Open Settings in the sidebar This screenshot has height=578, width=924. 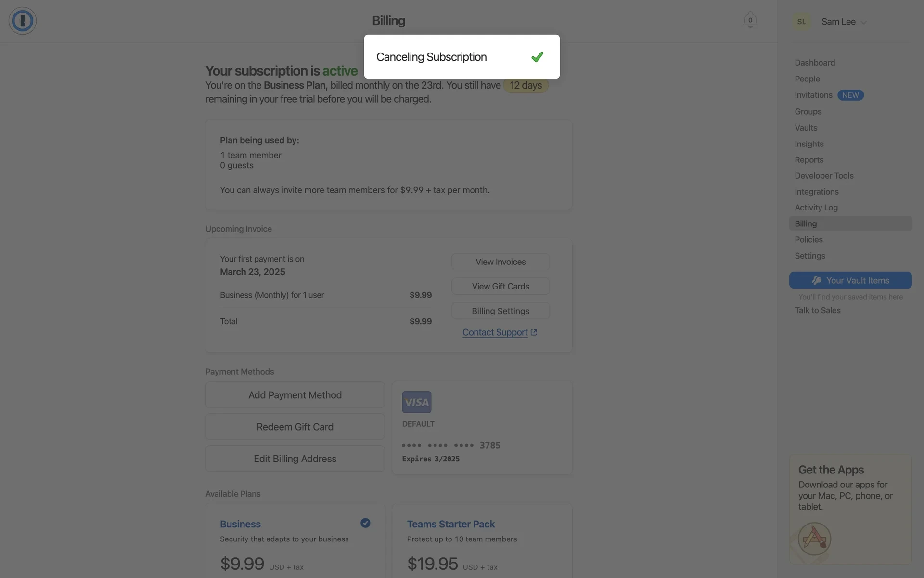click(x=810, y=256)
